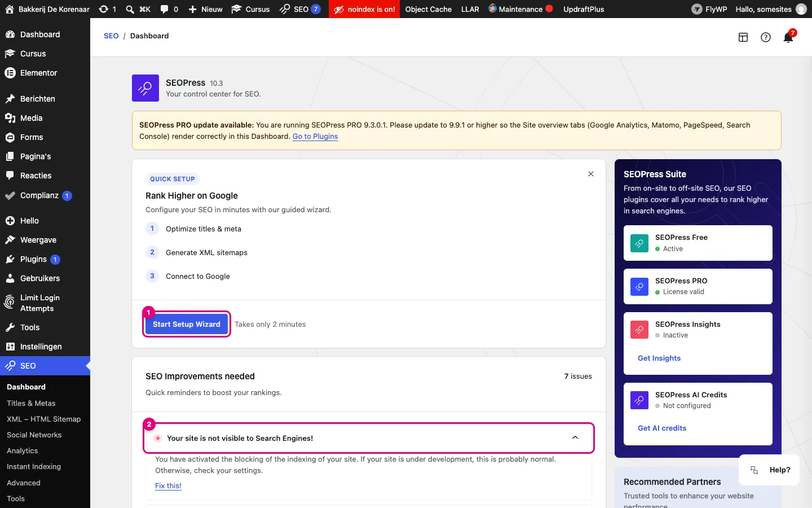Click the Fix this! link

point(168,485)
